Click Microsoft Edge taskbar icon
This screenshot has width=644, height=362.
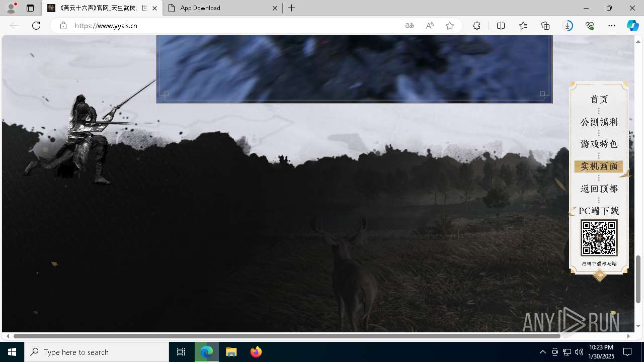[207, 352]
